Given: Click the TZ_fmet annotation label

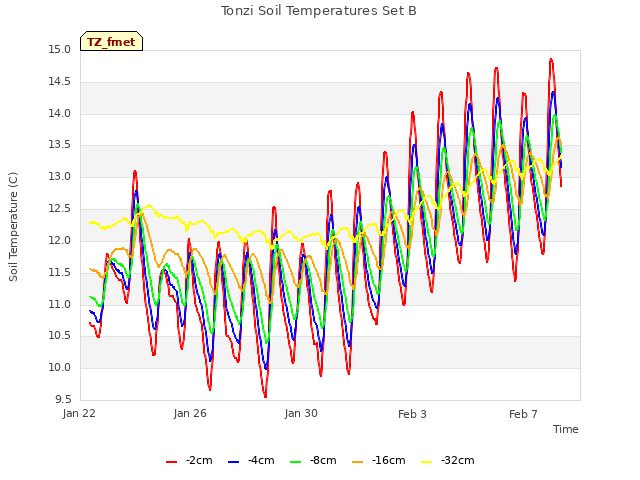Looking at the screenshot, I should [111, 42].
